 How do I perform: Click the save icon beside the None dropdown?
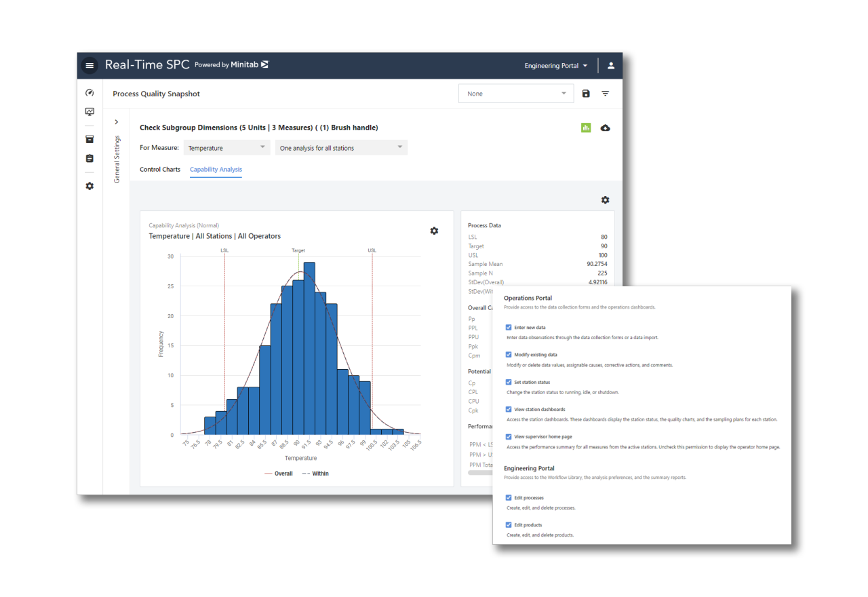click(x=586, y=93)
